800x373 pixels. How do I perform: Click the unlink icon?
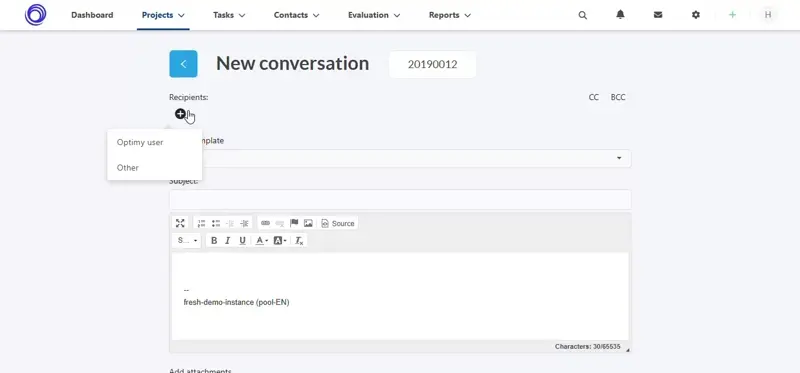pyautogui.click(x=280, y=223)
